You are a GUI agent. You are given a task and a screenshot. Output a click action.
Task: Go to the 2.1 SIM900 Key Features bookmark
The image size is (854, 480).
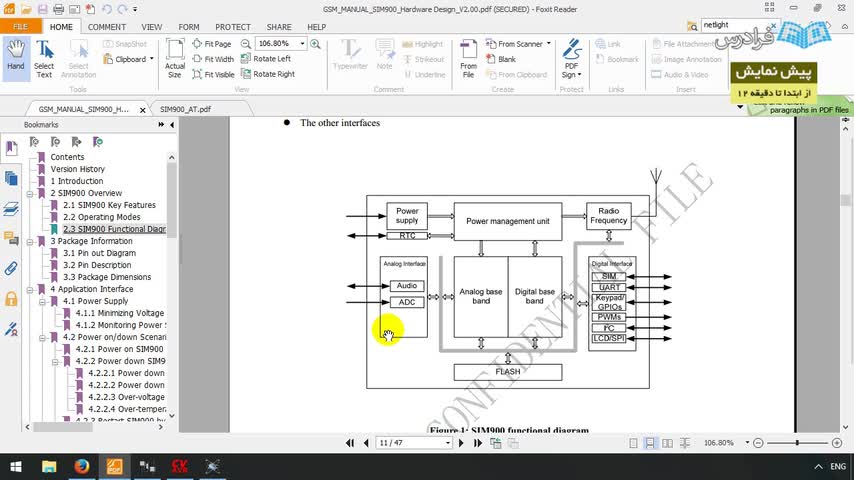pyautogui.click(x=109, y=205)
